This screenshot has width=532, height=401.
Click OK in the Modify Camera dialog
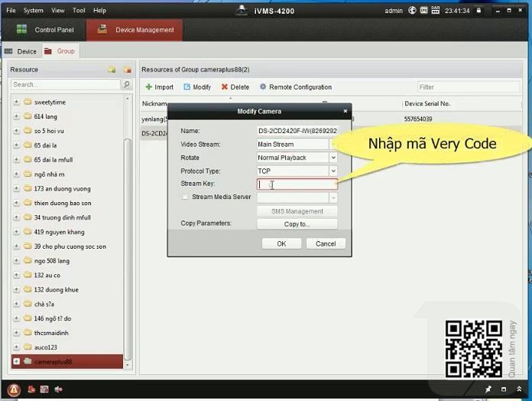pyautogui.click(x=281, y=243)
